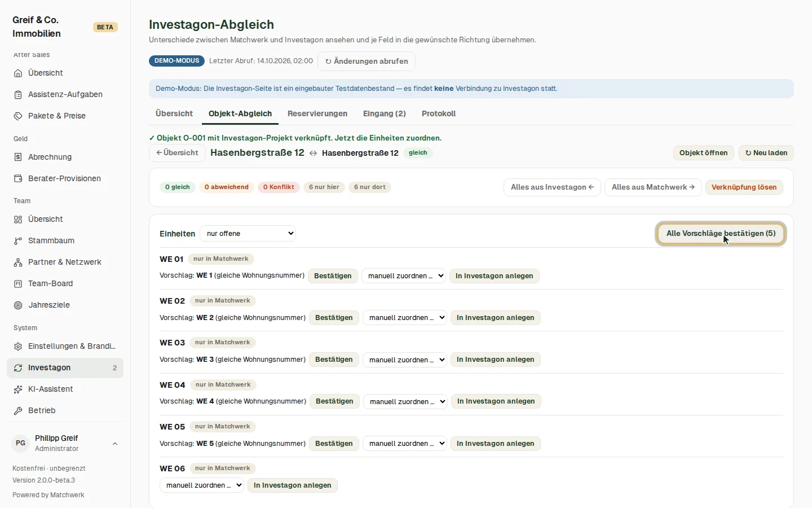
Task: Click the Berater-Provisionen wallet icon
Action: pyautogui.click(x=18, y=178)
